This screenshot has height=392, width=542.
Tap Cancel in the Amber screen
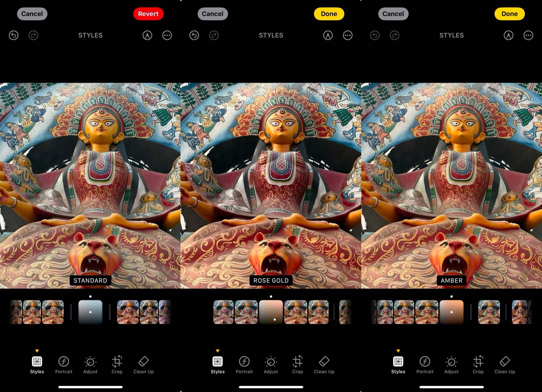click(393, 14)
